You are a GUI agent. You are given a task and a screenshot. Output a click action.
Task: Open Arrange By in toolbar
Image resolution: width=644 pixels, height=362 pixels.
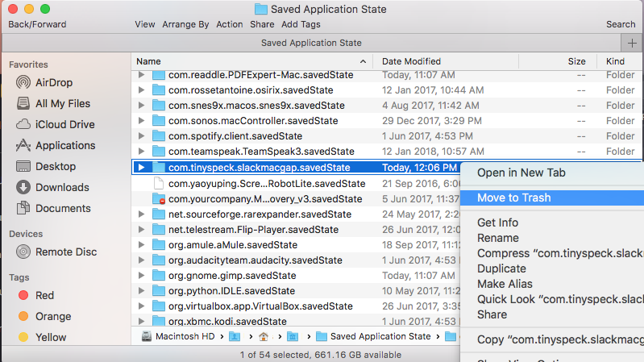[185, 24]
